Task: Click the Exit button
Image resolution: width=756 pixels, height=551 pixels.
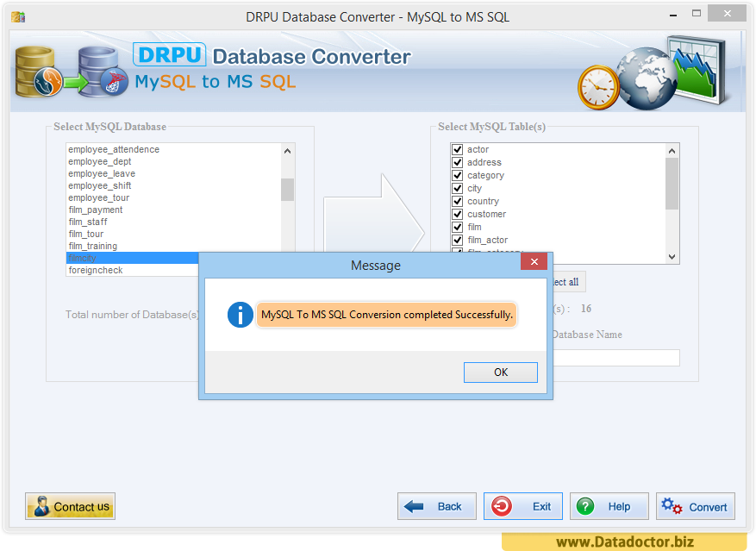Action: click(x=523, y=506)
